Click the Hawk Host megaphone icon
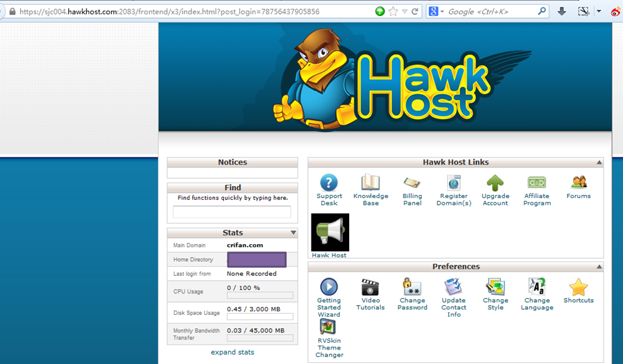The width and height of the screenshot is (623, 364). click(x=330, y=232)
